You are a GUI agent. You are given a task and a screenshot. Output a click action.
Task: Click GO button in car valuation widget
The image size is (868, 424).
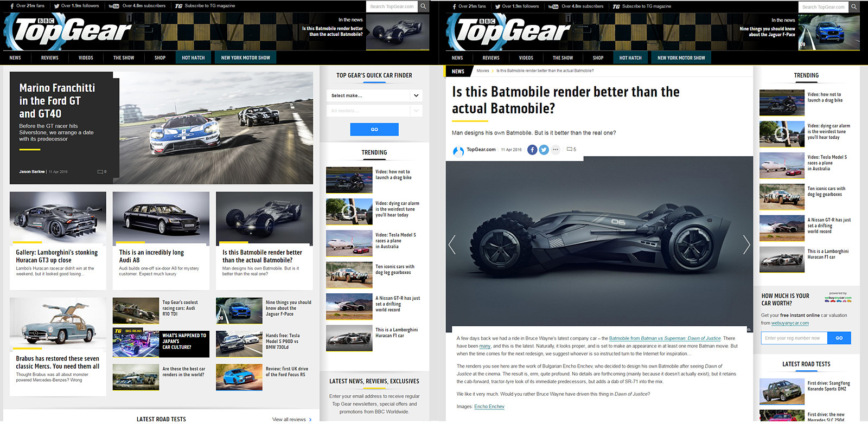839,338
